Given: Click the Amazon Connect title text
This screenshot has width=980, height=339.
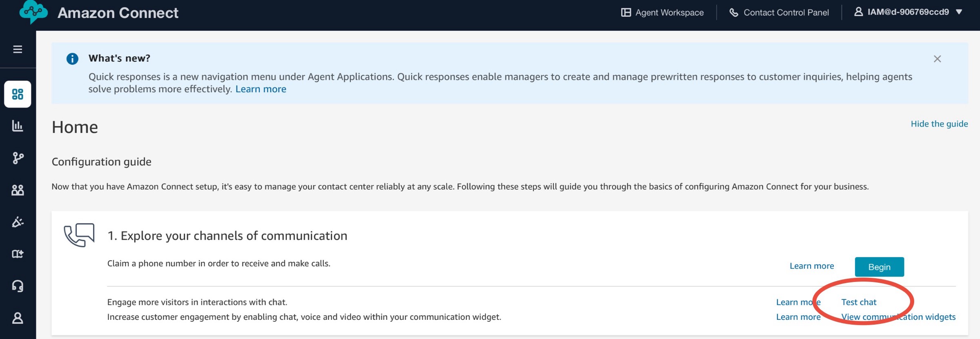Looking at the screenshot, I should [118, 13].
